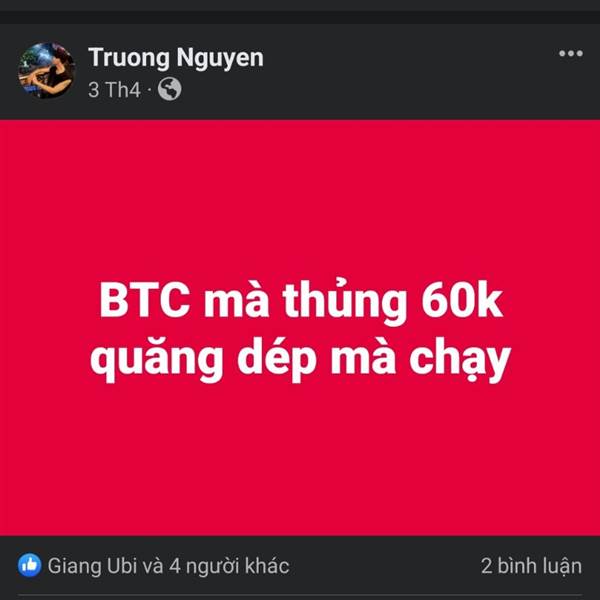The height and width of the screenshot is (600, 600).
Task: Tap the red background status post
Action: 300,328
